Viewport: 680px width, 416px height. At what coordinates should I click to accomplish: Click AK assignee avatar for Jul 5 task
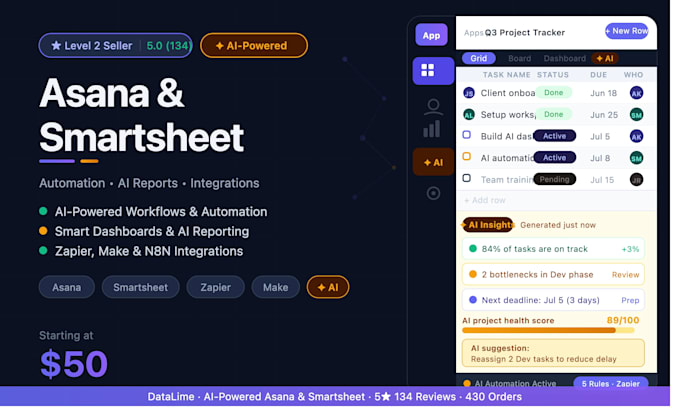(636, 136)
